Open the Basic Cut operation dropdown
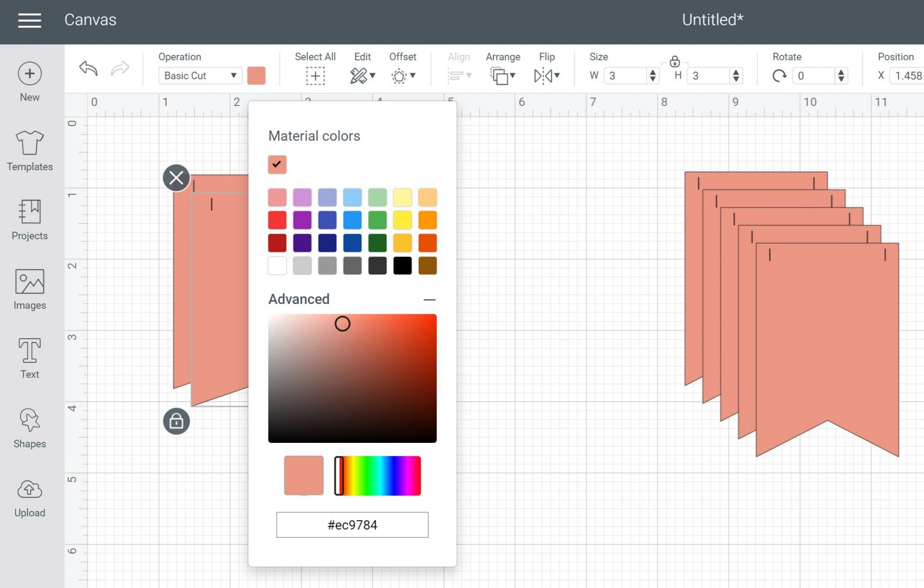Screen dimensions: 924x588 [199, 75]
